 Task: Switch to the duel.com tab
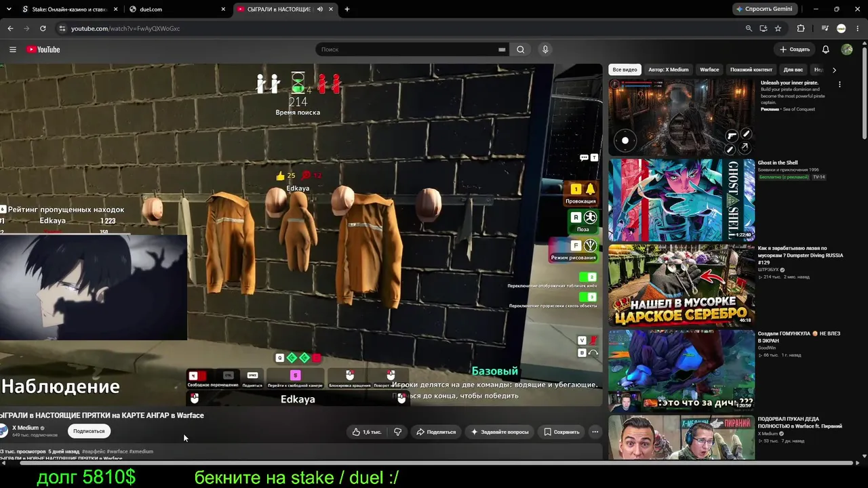tap(178, 9)
